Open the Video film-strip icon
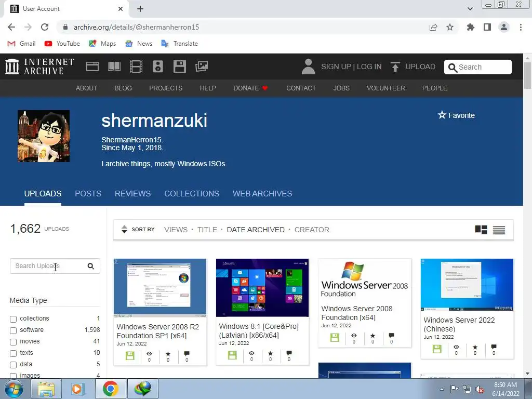Screen dimensions: 532x399 [x=136, y=66]
